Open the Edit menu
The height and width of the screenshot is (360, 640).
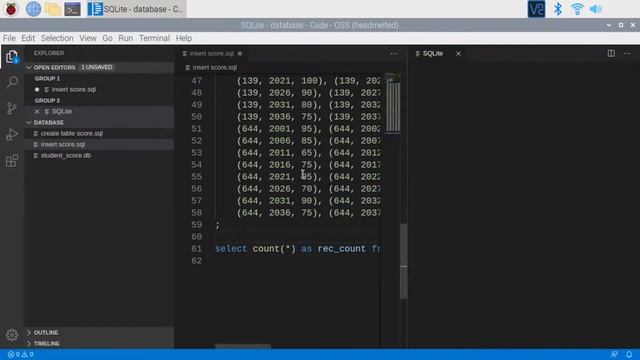[28, 38]
